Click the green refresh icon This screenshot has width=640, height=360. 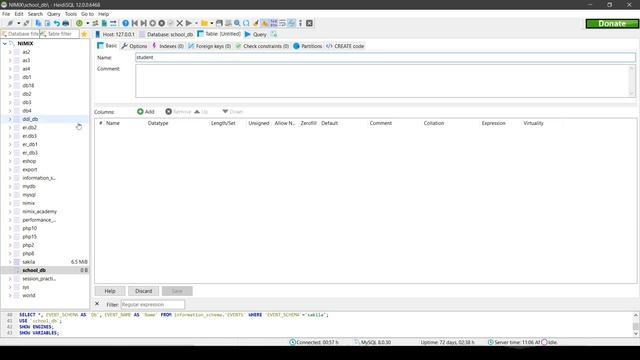(79, 23)
